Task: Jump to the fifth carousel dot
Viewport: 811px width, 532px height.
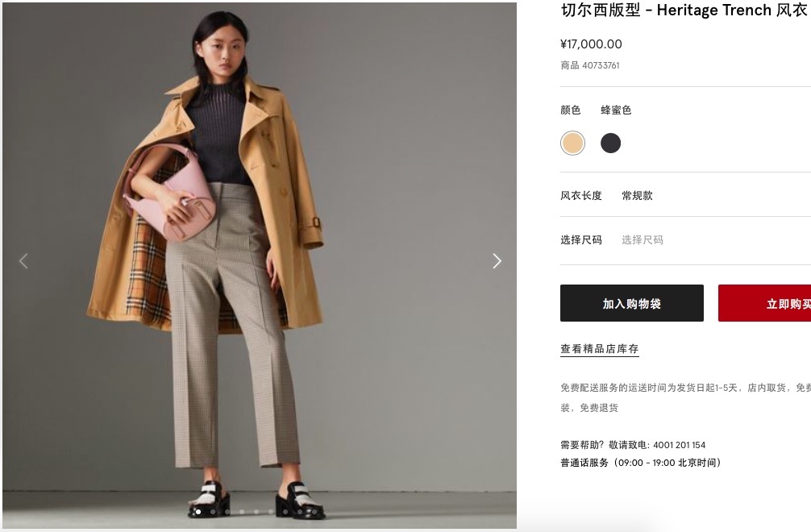Action: [256, 512]
